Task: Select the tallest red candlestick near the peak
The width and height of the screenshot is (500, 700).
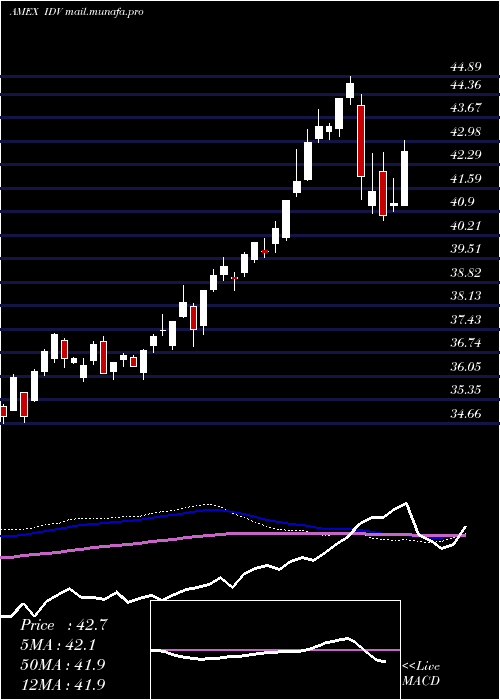Action: 361,141
